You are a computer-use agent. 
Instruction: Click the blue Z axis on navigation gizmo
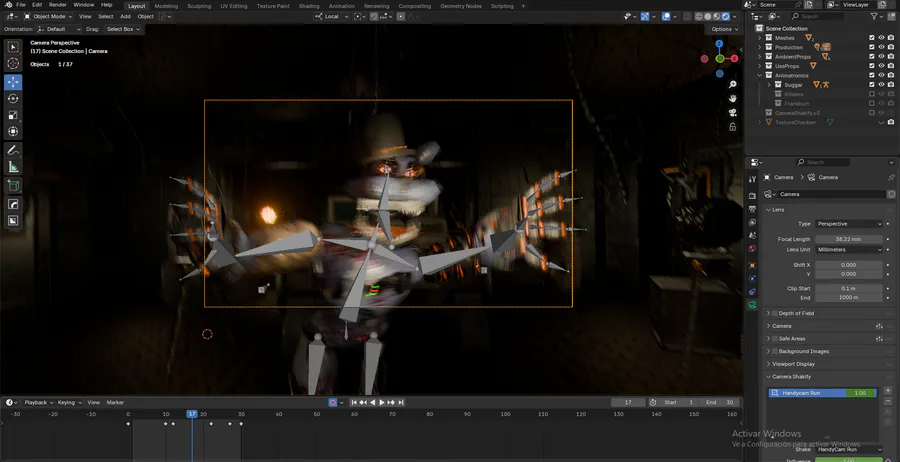(x=720, y=44)
